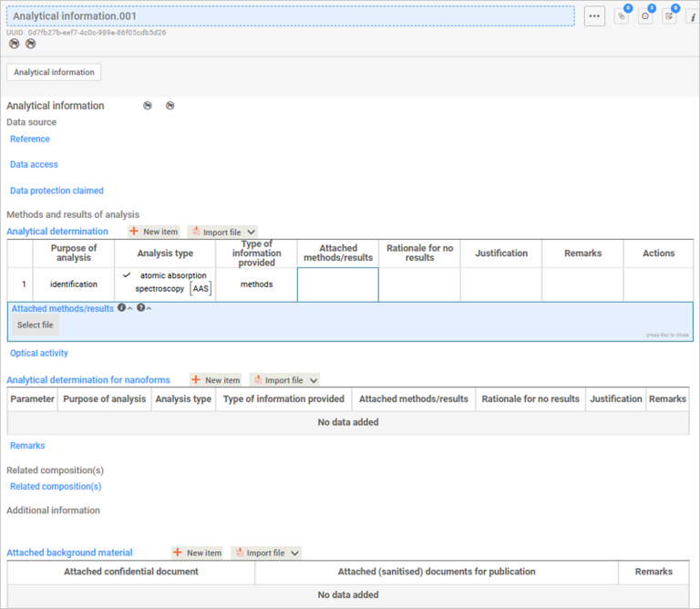Image resolution: width=700 pixels, height=609 pixels.
Task: Add New item to Analytical determination
Action: (x=153, y=232)
